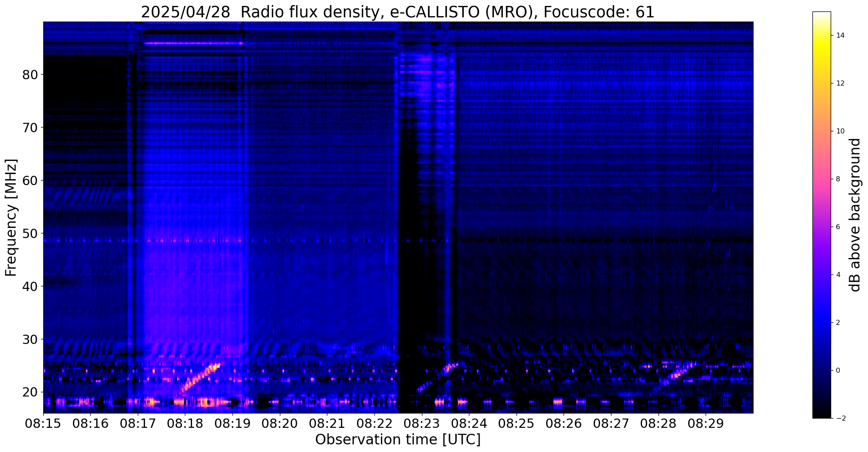Click the 30 MHz frequency tick label

point(30,339)
